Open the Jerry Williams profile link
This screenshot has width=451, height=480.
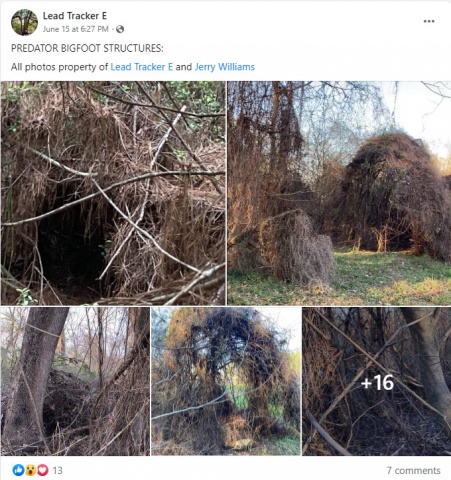225,67
